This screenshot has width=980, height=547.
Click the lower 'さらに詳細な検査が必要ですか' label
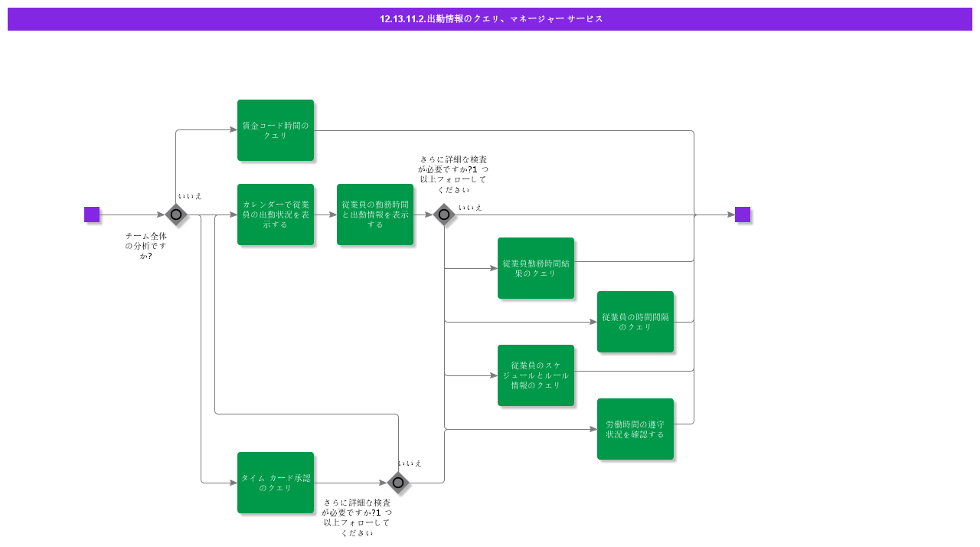click(x=357, y=518)
